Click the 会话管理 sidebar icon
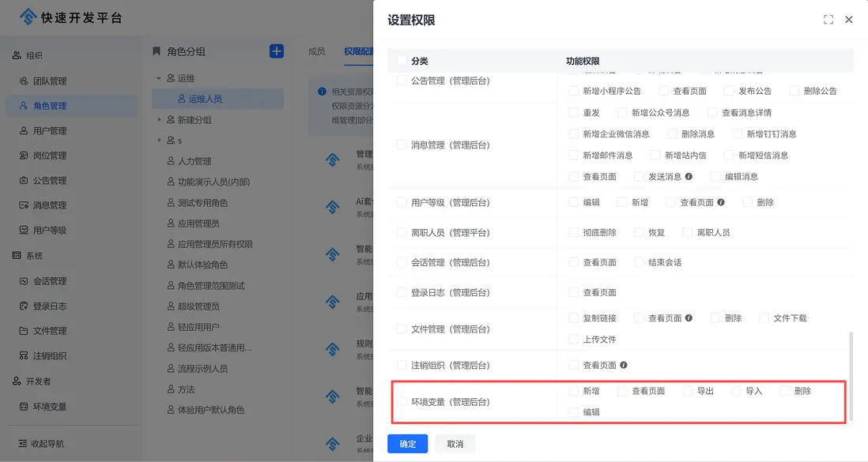 [24, 281]
